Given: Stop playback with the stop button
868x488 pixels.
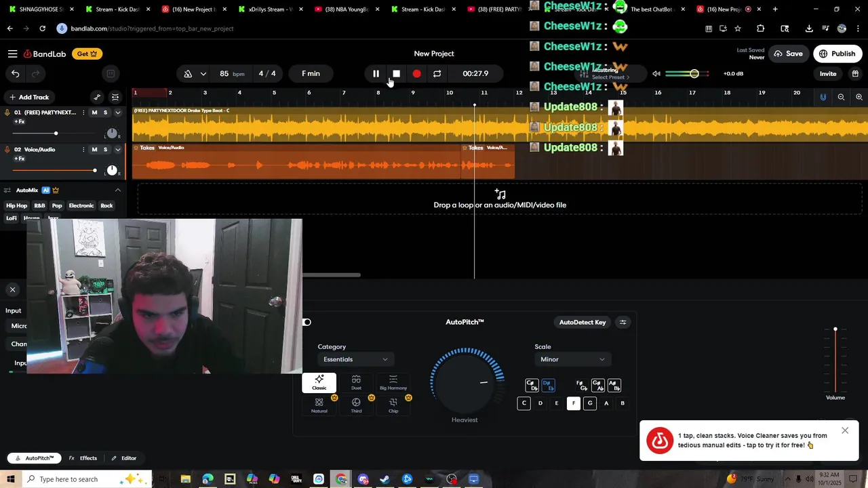Looking at the screenshot, I should [x=396, y=74].
